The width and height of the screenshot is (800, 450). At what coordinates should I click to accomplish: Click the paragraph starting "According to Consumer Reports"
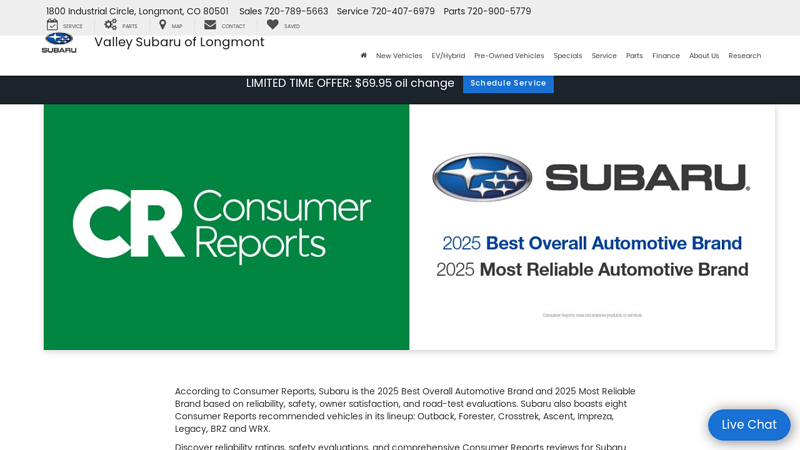point(405,410)
